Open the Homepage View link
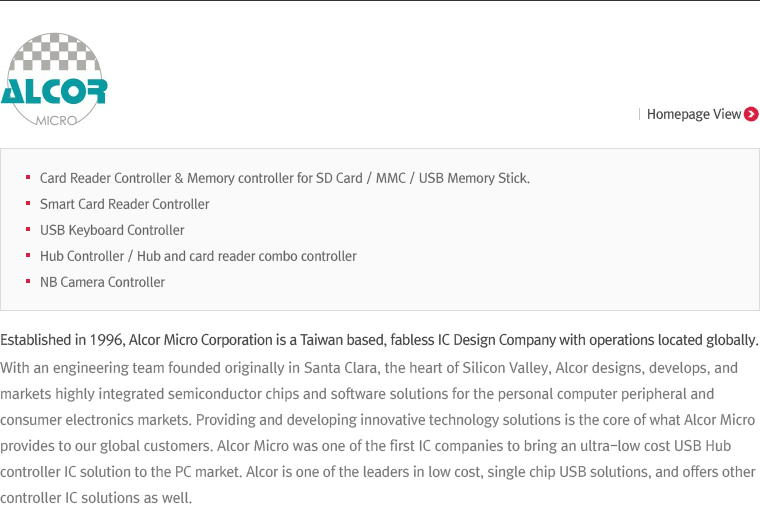Screen dimensions: 760x512 click(x=694, y=114)
